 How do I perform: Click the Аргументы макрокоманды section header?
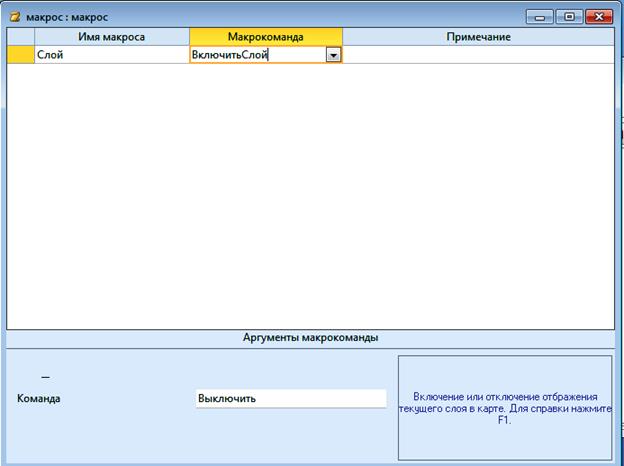click(x=310, y=338)
